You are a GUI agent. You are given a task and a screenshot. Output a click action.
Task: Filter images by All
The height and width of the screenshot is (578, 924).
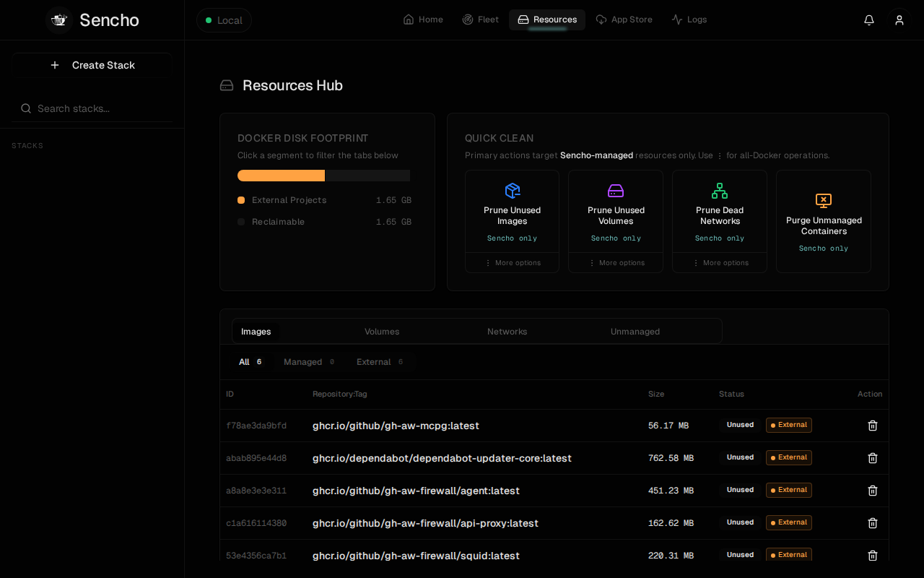coord(250,362)
